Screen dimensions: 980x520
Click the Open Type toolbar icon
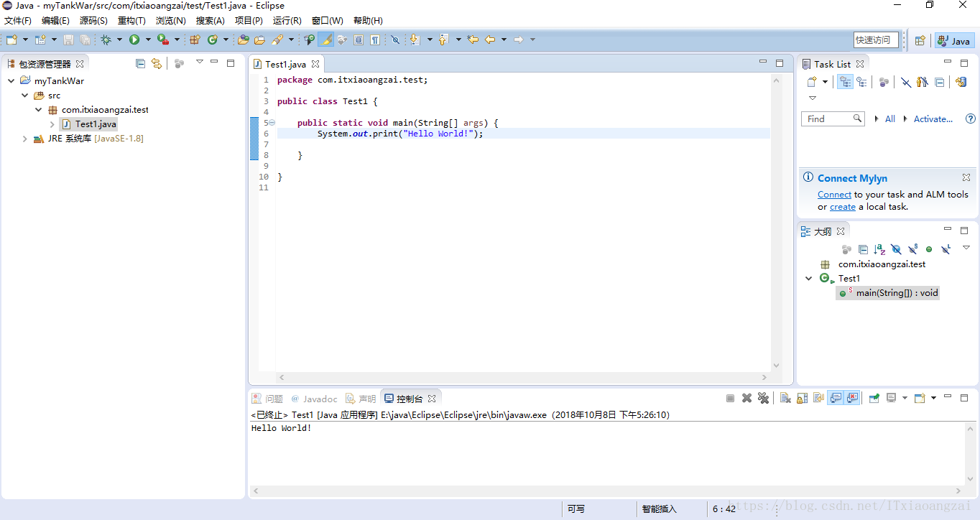click(244, 40)
